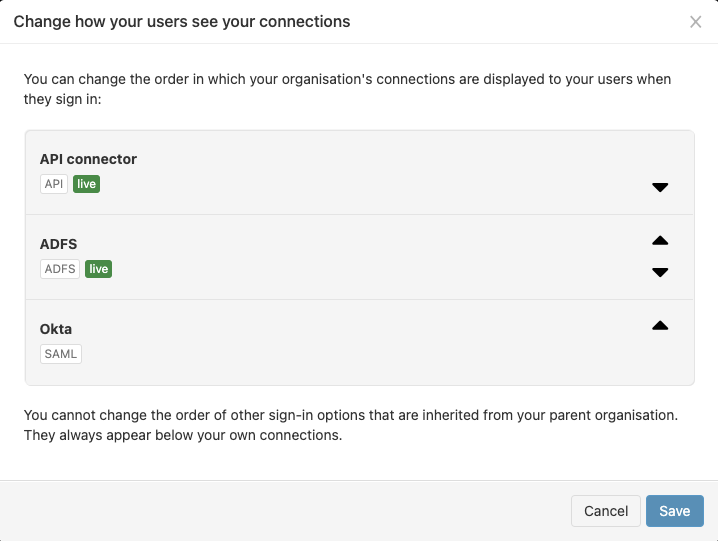Screen dimensions: 718x541
Task: Save the connection order
Action: pos(674,511)
